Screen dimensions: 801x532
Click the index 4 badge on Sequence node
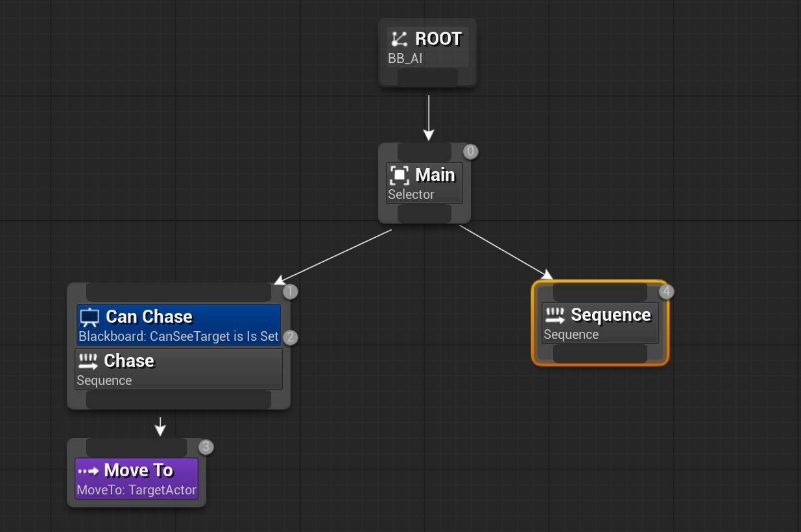pos(667,292)
